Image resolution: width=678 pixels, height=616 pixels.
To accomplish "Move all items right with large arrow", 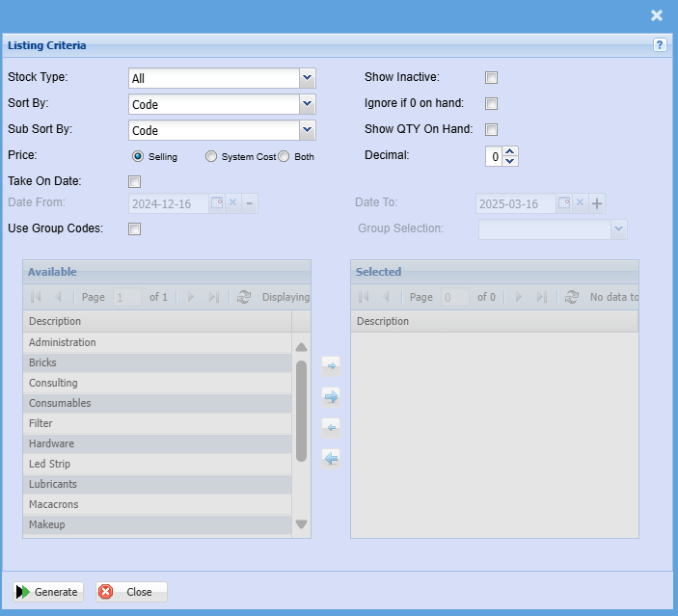I will tap(331, 396).
